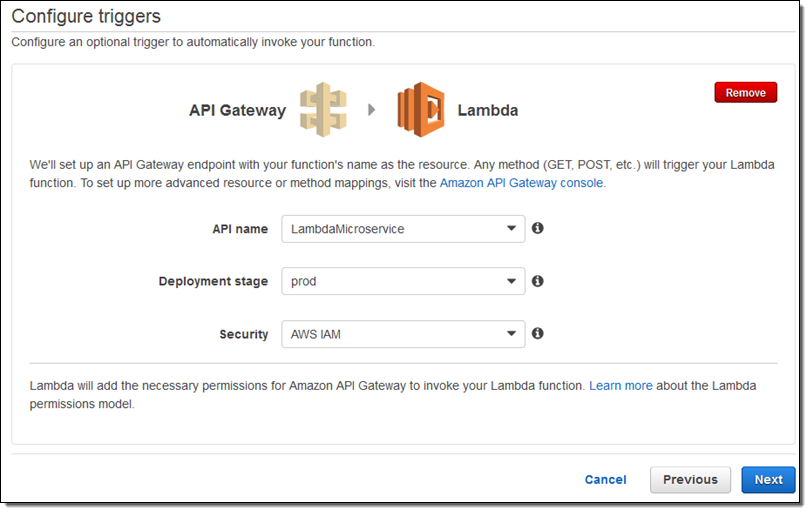This screenshot has width=810, height=513.
Task: Show info for the Security field
Action: [538, 333]
